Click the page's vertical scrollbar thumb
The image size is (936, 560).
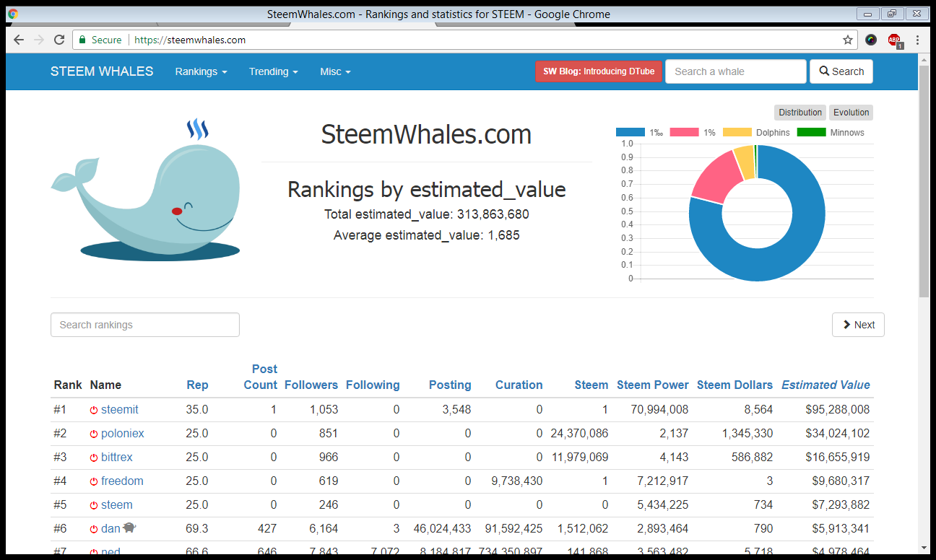pyautogui.click(x=924, y=180)
